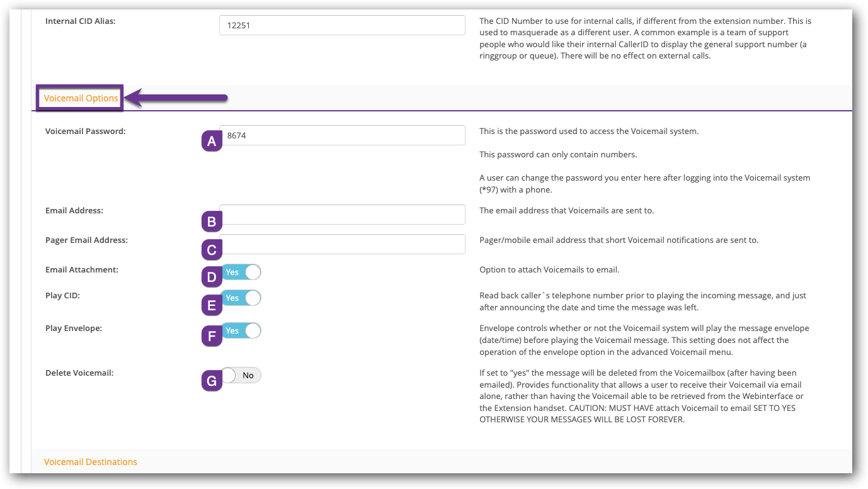The height and width of the screenshot is (489, 868).
Task: Enable the Delete Voicemail setting
Action: [x=242, y=375]
